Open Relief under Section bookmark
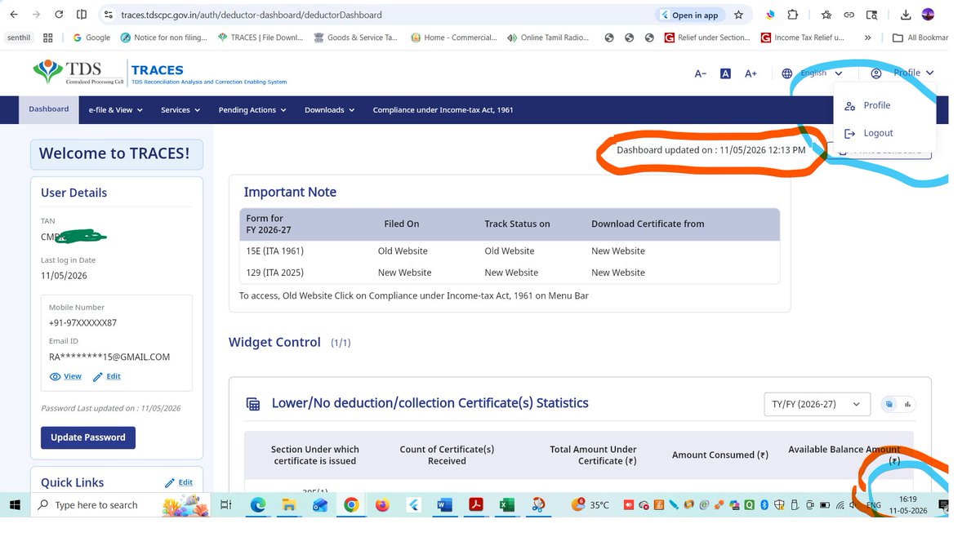This screenshot has height=537, width=980. pos(707,38)
